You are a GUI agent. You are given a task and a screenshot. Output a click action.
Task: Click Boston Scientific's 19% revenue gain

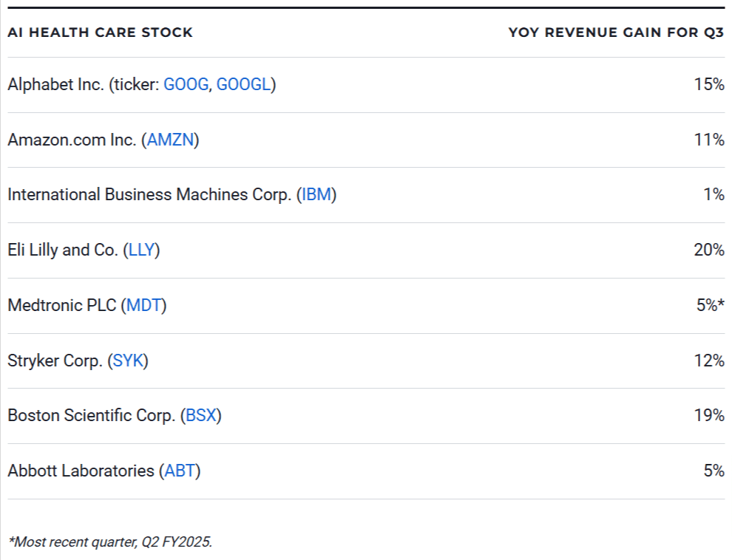(x=709, y=416)
